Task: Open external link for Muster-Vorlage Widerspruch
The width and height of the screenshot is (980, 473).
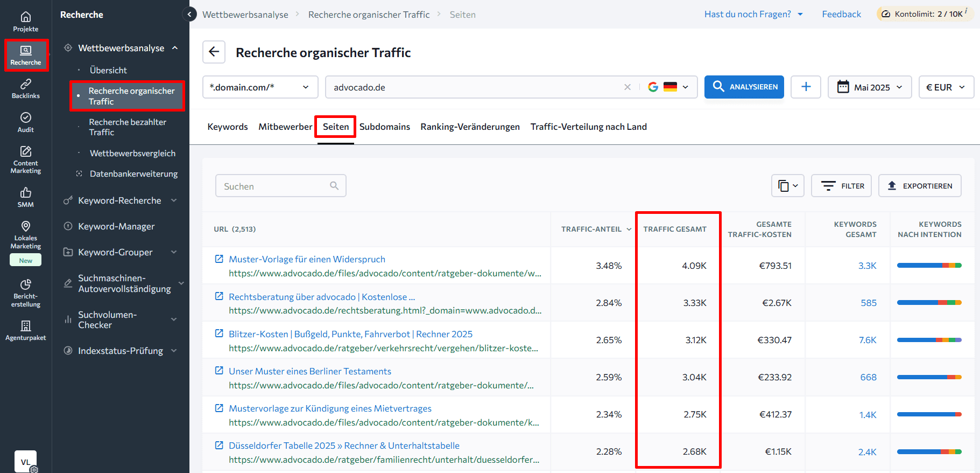Action: click(x=219, y=259)
